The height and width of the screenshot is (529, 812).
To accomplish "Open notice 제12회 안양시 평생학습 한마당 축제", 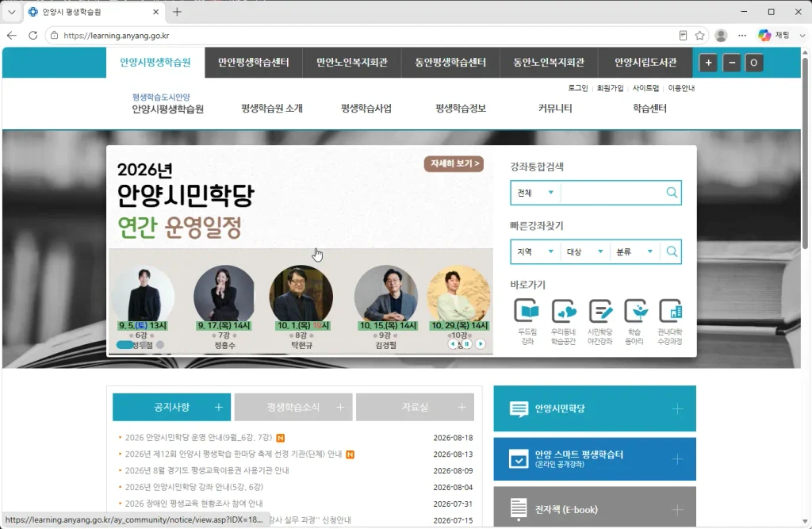I will click(234, 454).
